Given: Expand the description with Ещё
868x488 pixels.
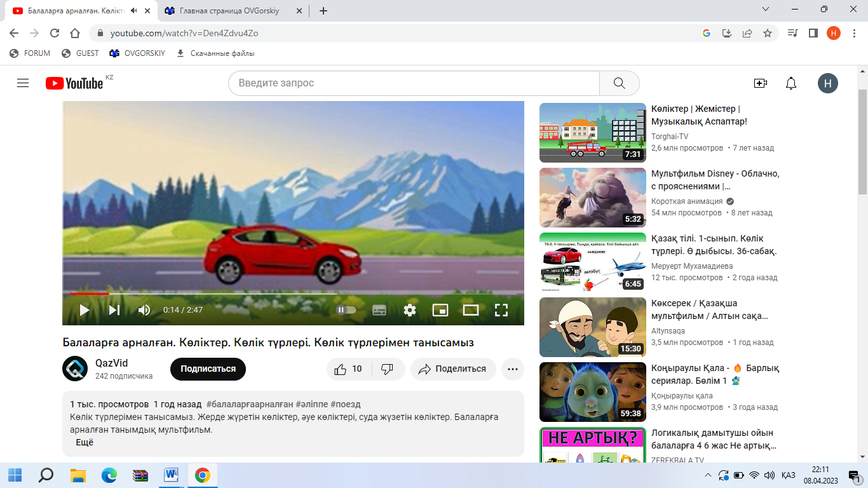Looking at the screenshot, I should 85,442.
